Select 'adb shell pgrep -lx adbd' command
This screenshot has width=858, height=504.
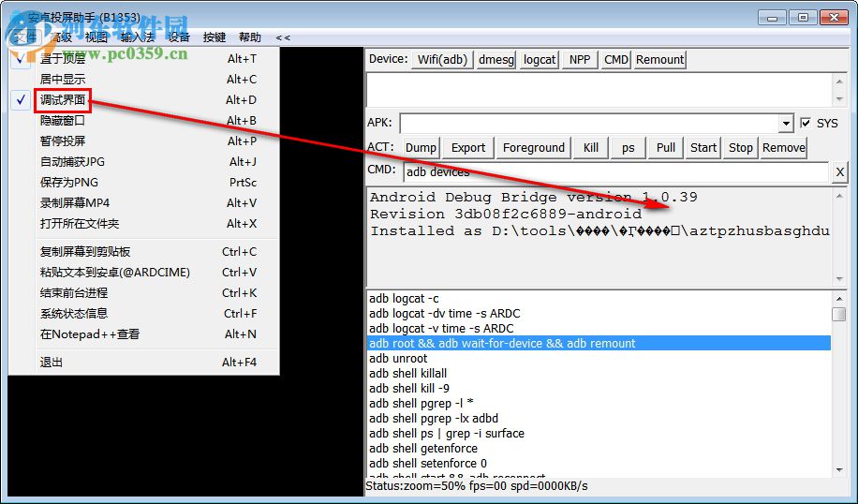[x=599, y=418]
